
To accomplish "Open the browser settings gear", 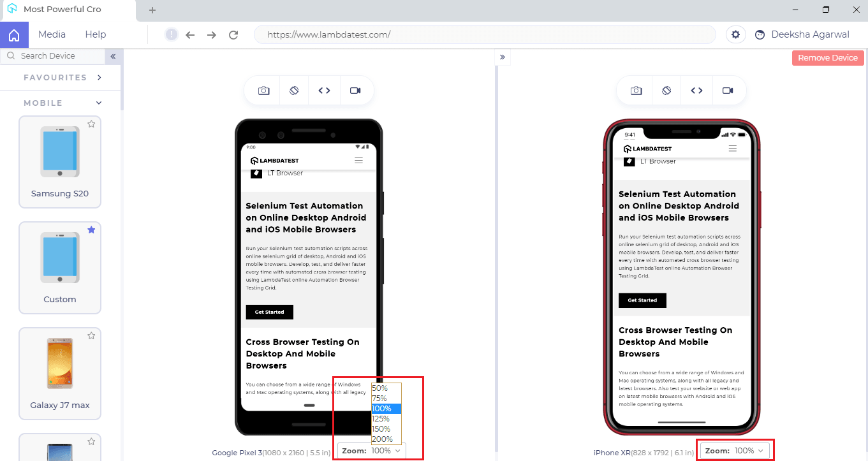I will click(x=735, y=34).
